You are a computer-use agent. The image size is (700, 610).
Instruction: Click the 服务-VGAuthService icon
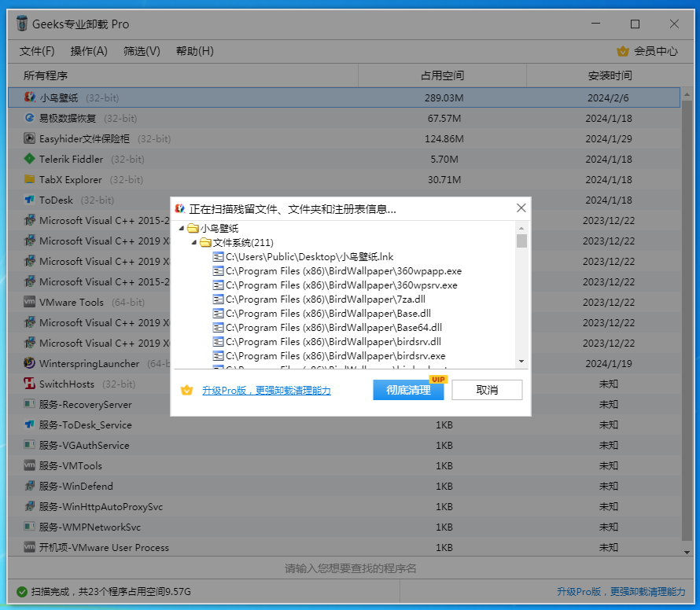pyautogui.click(x=29, y=445)
